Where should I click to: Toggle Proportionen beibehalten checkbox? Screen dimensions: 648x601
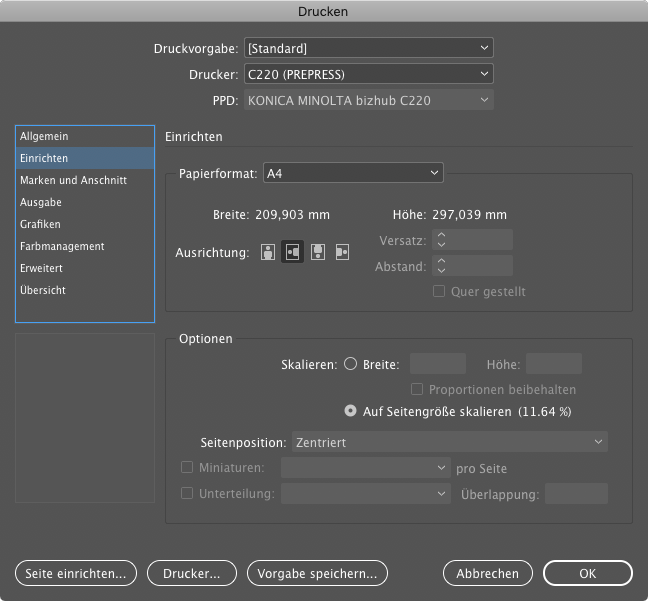coord(417,389)
